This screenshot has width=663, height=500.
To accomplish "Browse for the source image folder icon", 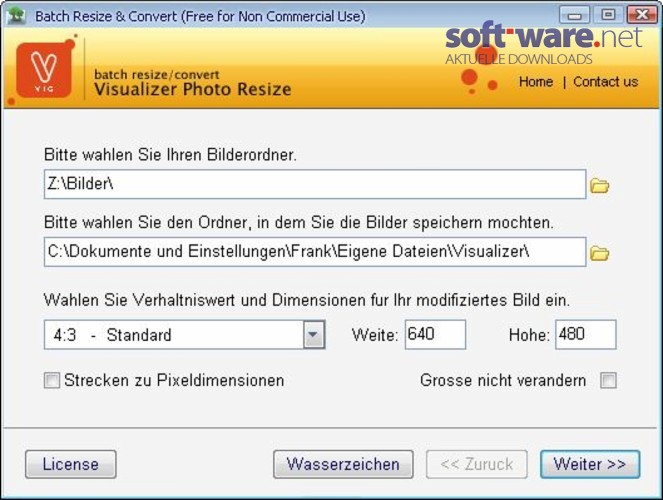I will coord(599,186).
